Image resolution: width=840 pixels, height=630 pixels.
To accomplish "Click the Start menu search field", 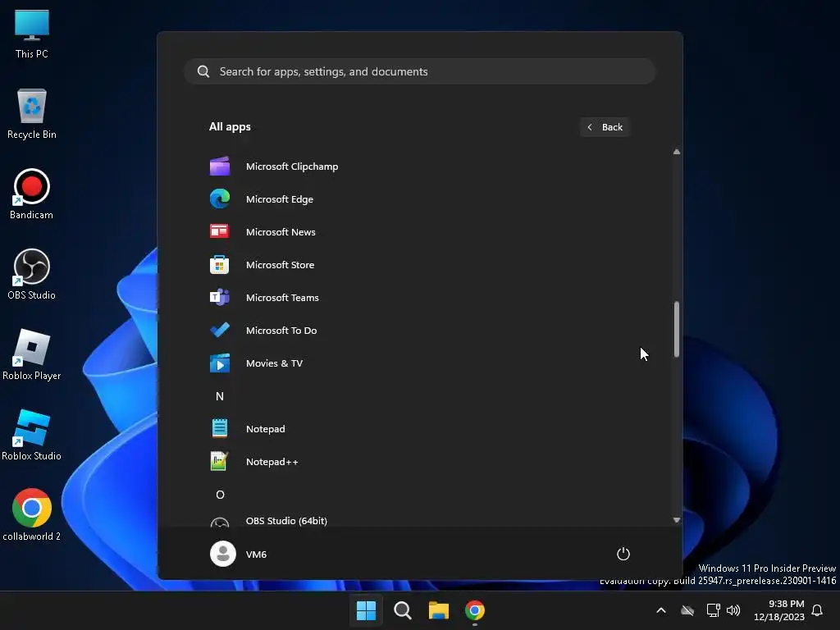I will pyautogui.click(x=420, y=71).
